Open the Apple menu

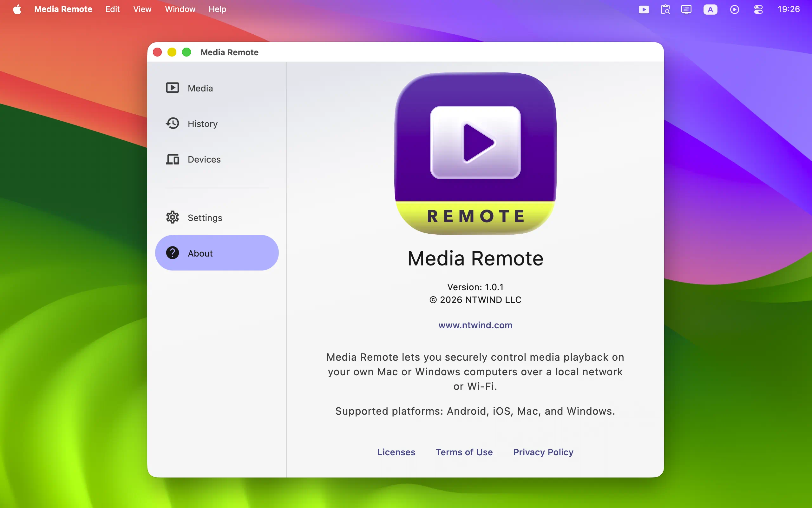17,9
